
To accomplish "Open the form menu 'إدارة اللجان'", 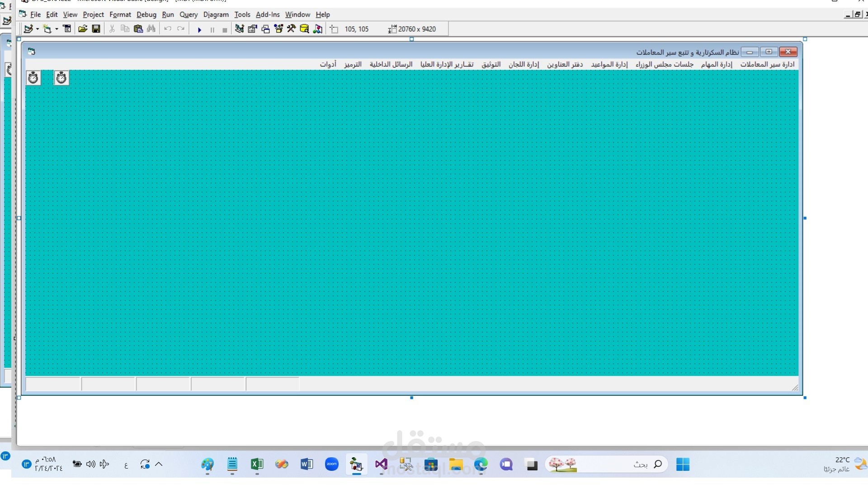I will (524, 64).
